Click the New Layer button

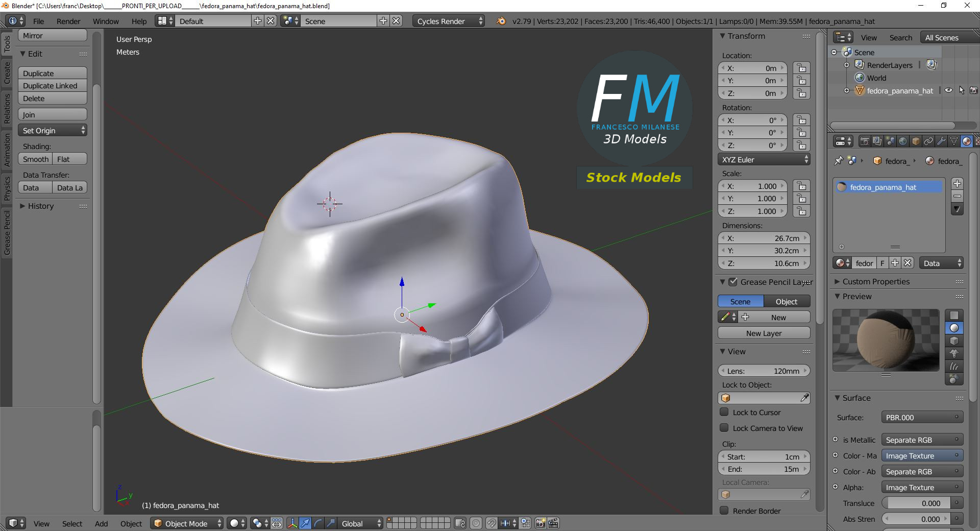764,333
